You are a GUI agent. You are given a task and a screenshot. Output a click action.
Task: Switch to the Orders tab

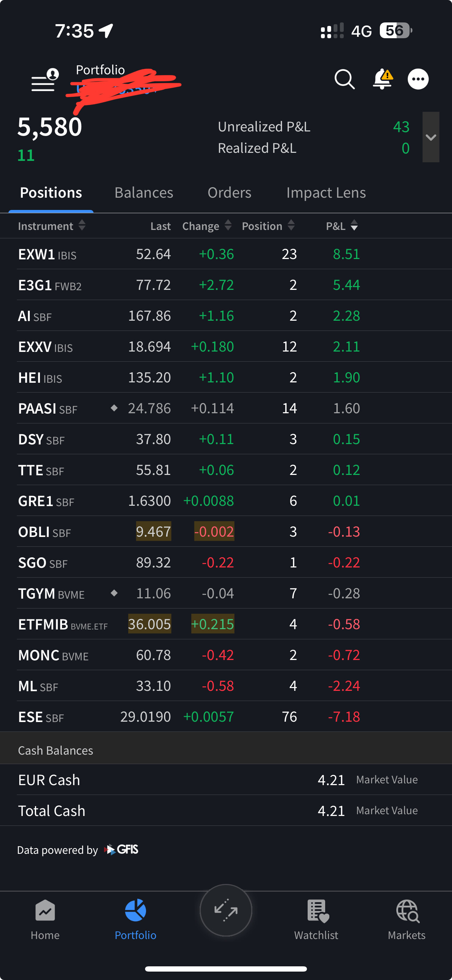(x=230, y=193)
